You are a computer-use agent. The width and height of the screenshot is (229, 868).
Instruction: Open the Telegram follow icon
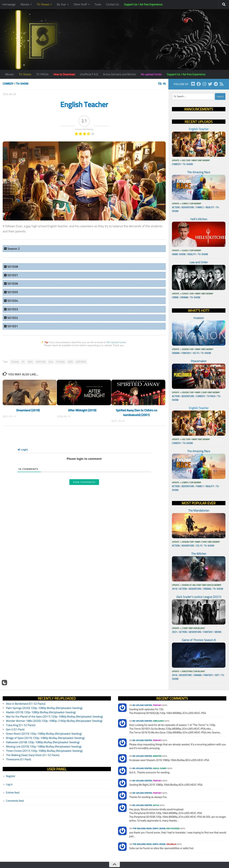(x=216, y=84)
